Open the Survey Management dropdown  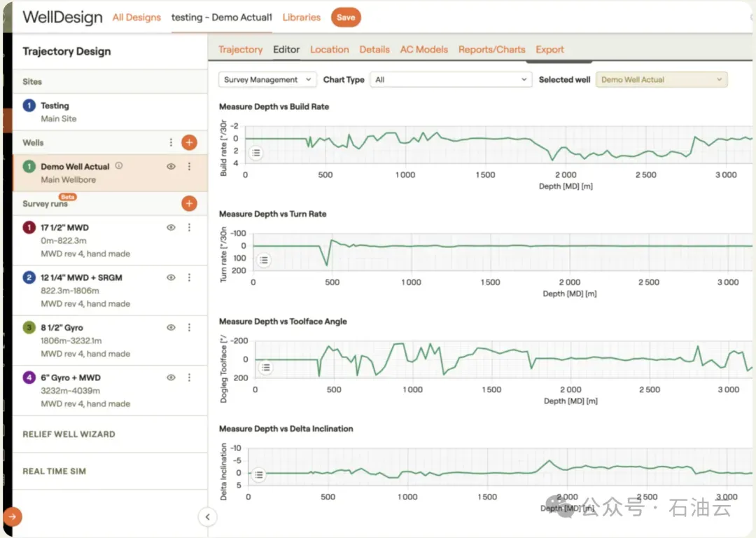tap(267, 80)
